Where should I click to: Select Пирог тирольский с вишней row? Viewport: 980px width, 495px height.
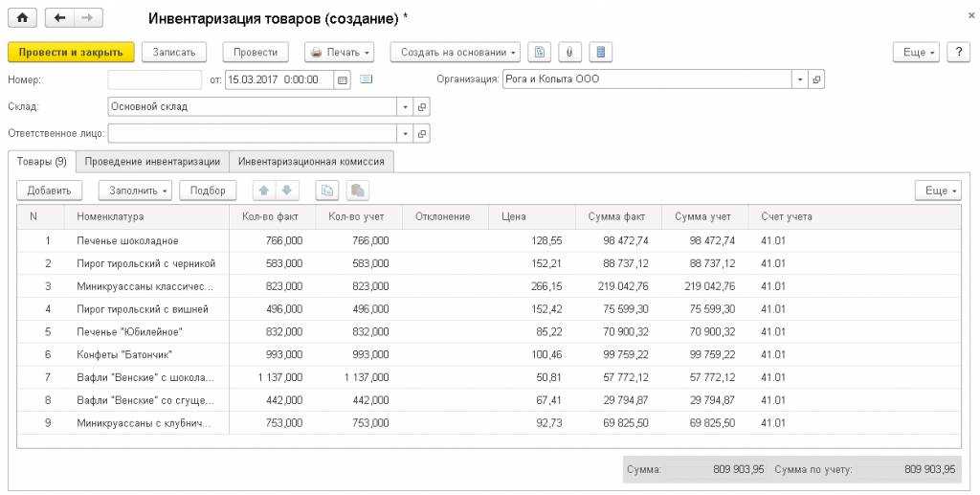(x=489, y=309)
